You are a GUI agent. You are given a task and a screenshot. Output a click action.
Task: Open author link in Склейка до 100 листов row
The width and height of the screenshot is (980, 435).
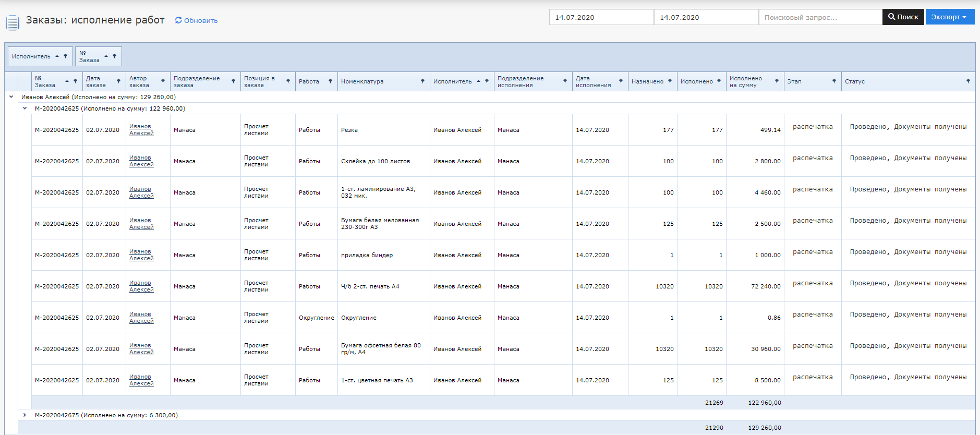141,161
